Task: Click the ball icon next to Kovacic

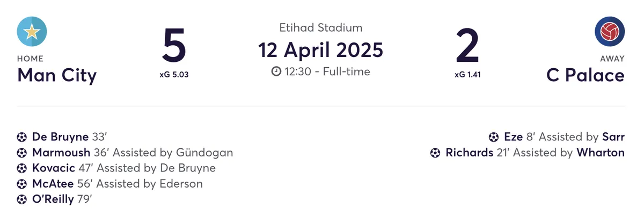Action: click(x=22, y=168)
